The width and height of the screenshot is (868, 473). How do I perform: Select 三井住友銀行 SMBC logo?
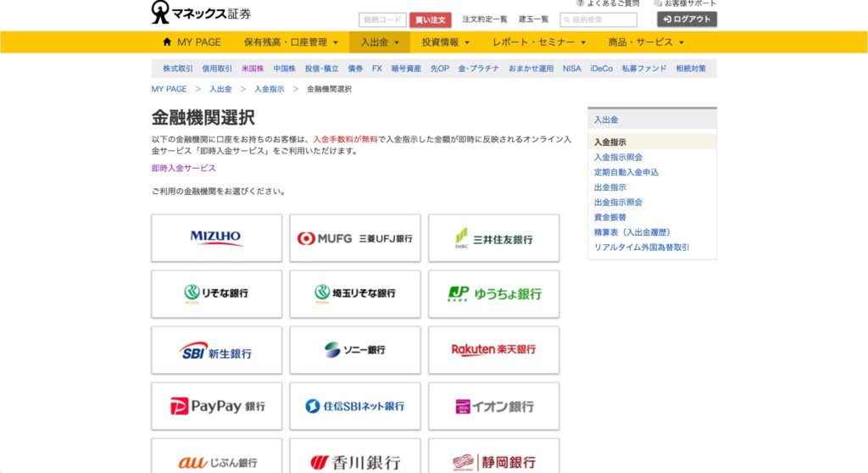pos(493,238)
